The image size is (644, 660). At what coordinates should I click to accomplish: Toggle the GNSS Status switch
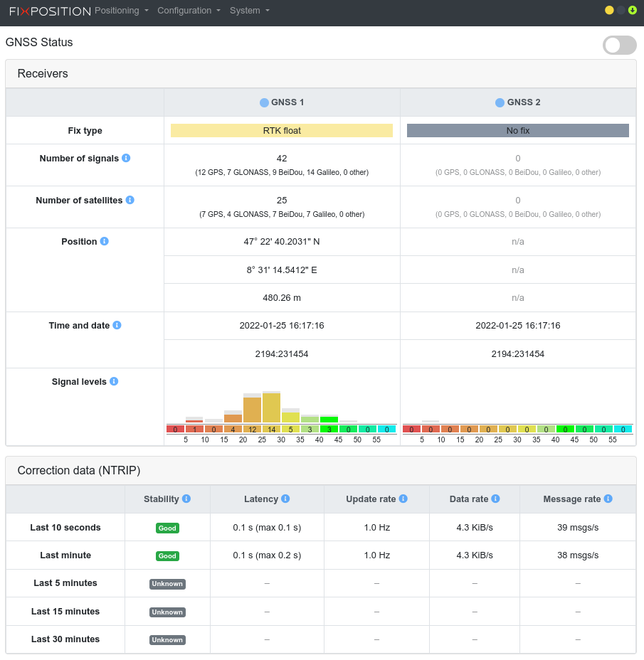(x=620, y=46)
